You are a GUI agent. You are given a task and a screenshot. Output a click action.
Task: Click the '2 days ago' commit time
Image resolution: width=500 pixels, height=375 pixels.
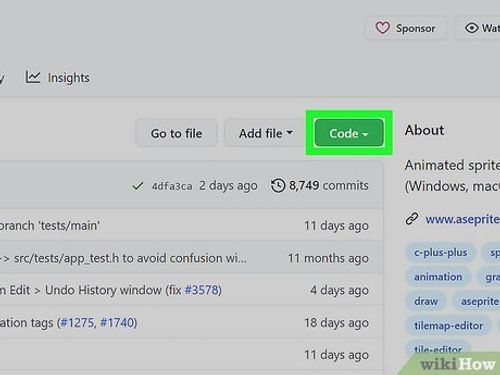[x=228, y=186]
